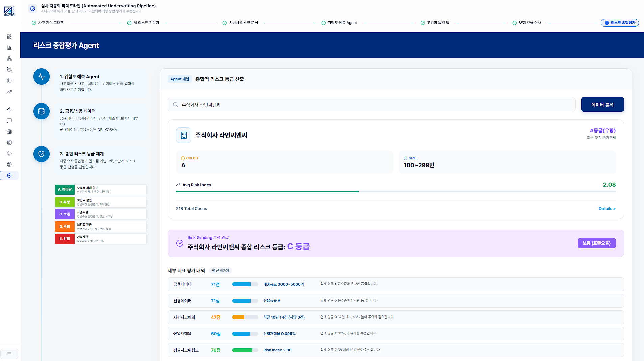The height and width of the screenshot is (361, 644).
Task: Open the dashboard grid icon in sidebar
Action: coord(9,36)
